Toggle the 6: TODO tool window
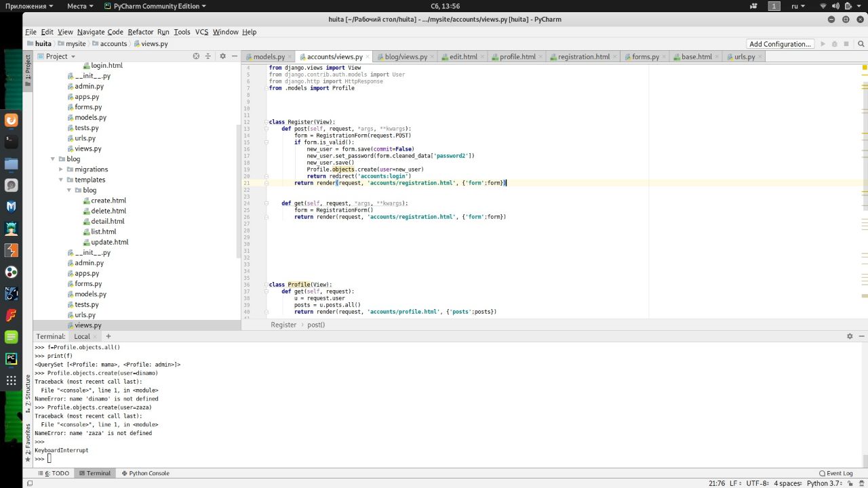868x488 pixels. click(x=53, y=473)
